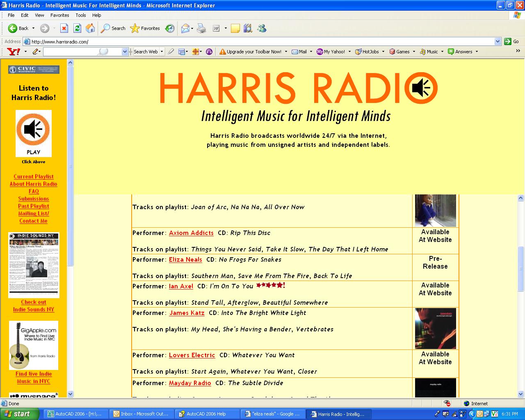Expand the address bar URL dropdown

pyautogui.click(x=498, y=41)
